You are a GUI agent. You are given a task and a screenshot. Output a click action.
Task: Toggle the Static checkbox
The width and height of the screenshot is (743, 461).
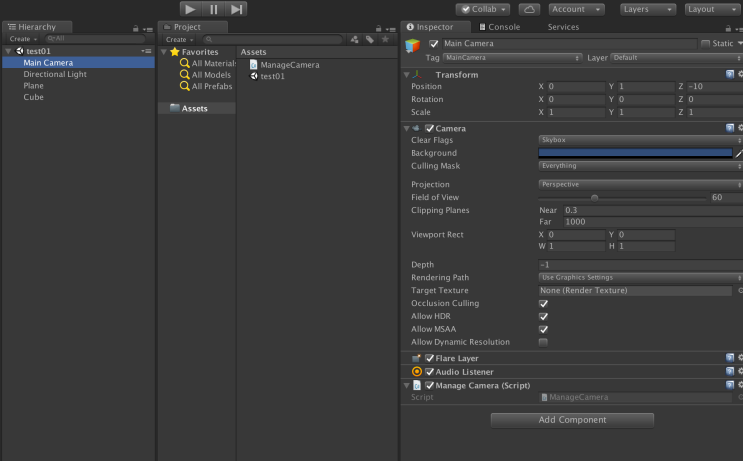[705, 44]
